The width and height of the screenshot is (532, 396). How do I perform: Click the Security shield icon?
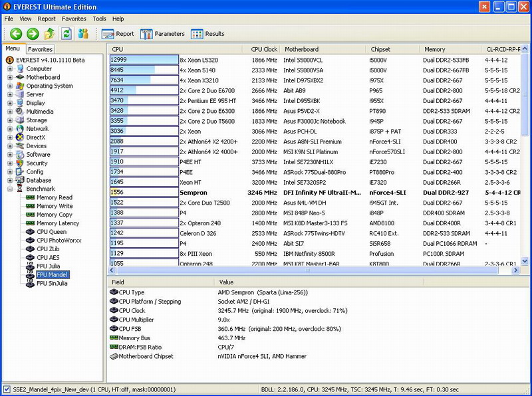click(x=21, y=163)
